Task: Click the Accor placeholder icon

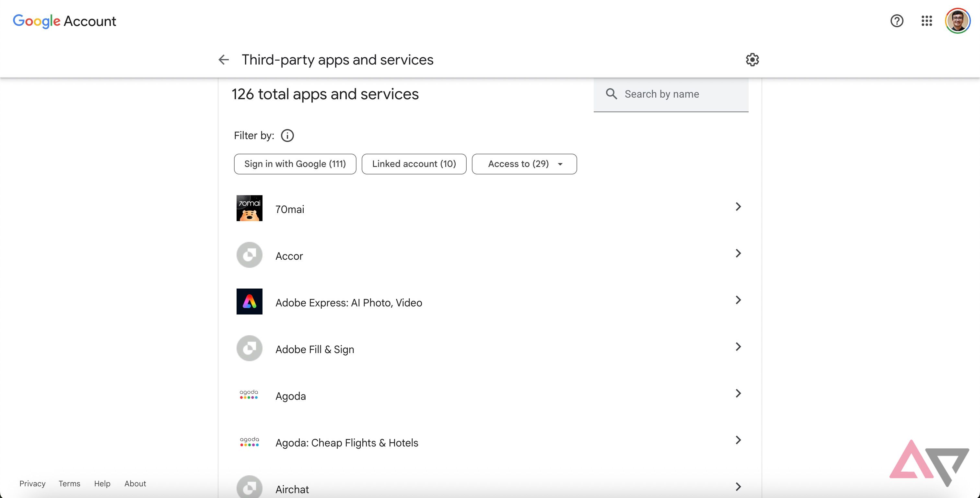Action: coord(249,255)
